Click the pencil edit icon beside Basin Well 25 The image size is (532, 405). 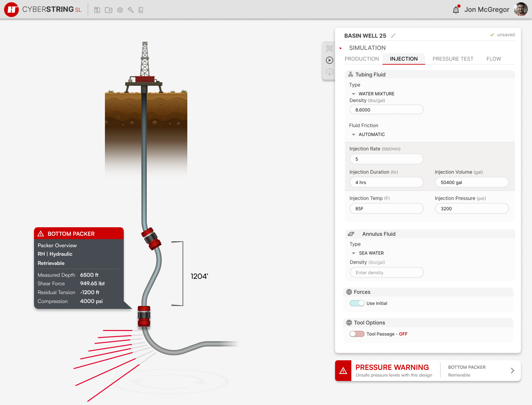click(393, 35)
